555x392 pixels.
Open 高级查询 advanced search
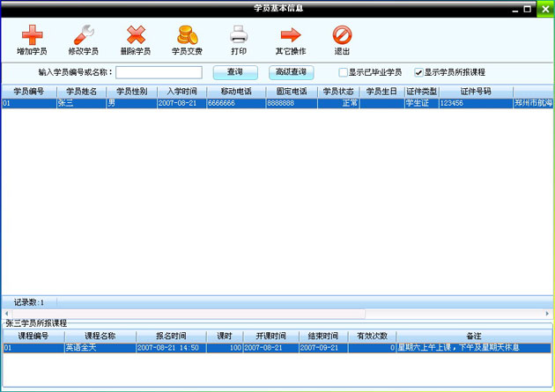(x=292, y=72)
